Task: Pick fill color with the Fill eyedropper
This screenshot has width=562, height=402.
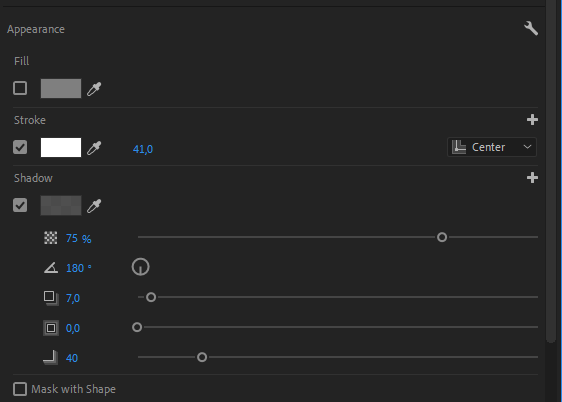Action: coord(94,89)
